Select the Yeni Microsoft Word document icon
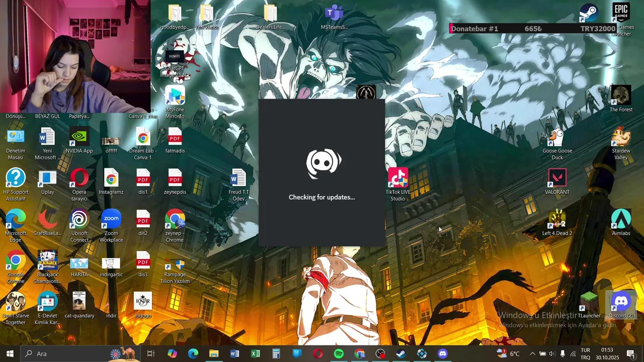The image size is (644, 362). click(47, 144)
